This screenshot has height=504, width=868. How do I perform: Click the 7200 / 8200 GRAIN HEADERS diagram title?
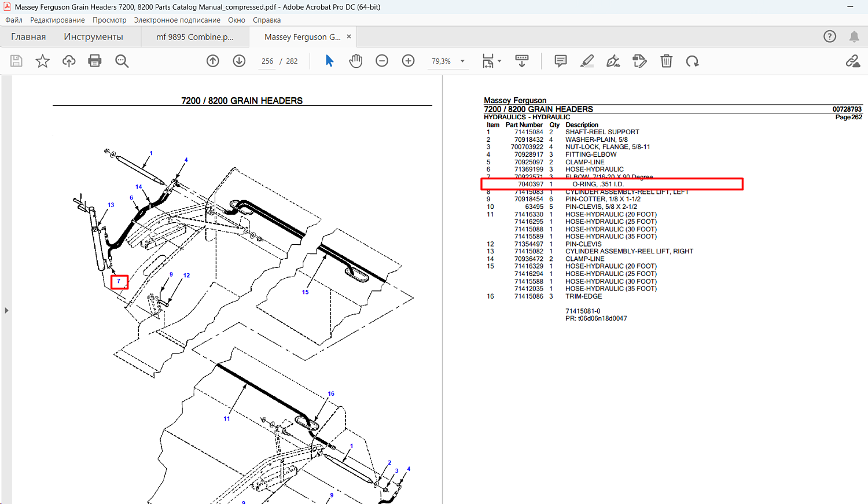tap(242, 101)
